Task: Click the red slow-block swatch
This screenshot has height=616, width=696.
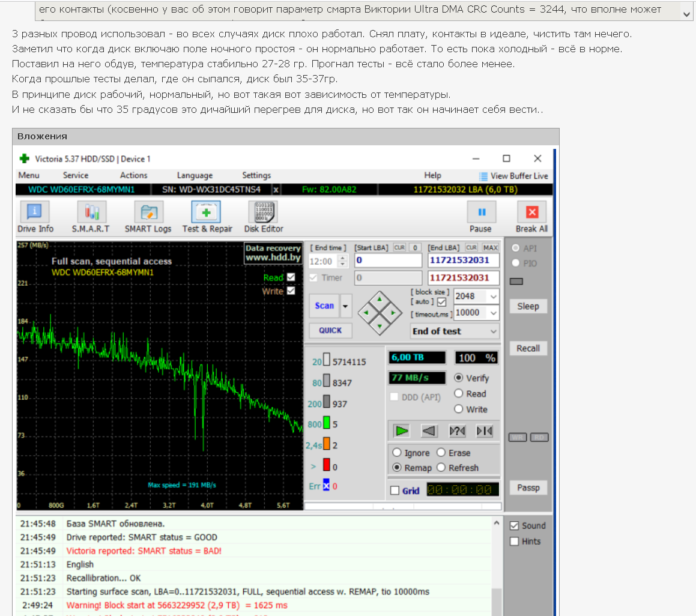Action: 327,465
